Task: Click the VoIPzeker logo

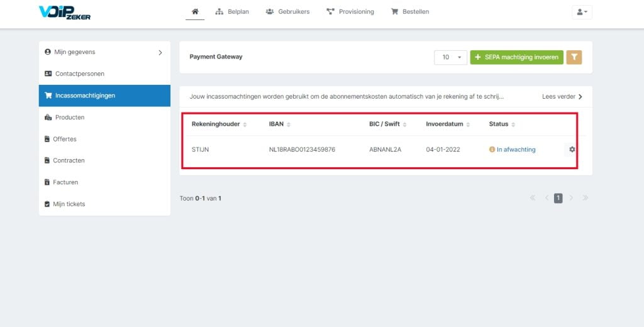Action: click(65, 13)
